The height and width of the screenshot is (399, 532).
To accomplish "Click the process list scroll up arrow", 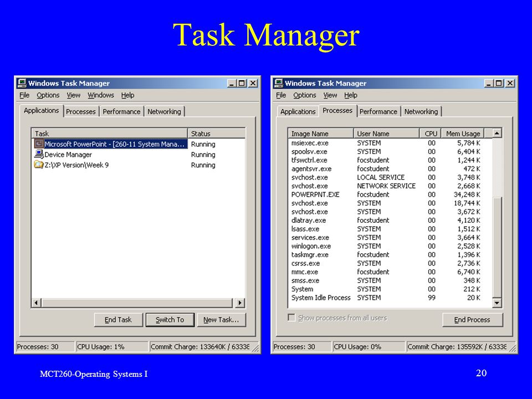I will [497, 134].
